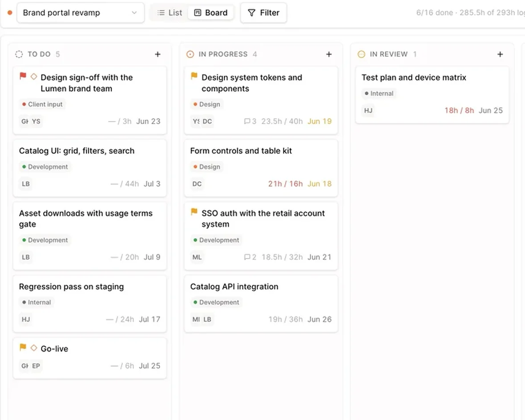Click the Jul 25 due date
This screenshot has width=525, height=420.
tap(149, 366)
